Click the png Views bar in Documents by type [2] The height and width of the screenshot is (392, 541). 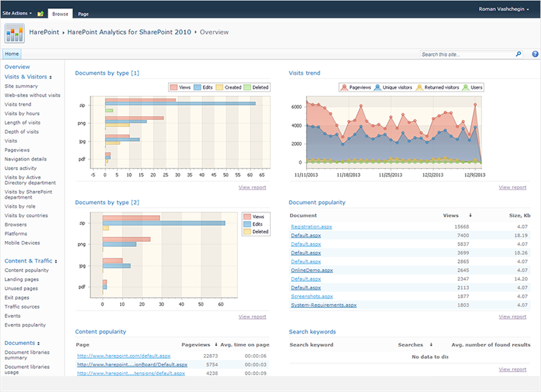[x=126, y=239]
